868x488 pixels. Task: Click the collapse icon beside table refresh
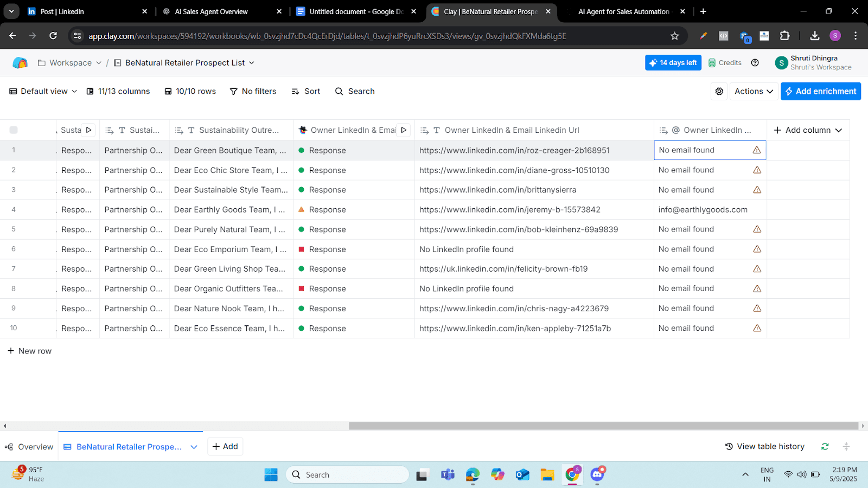pos(846,446)
